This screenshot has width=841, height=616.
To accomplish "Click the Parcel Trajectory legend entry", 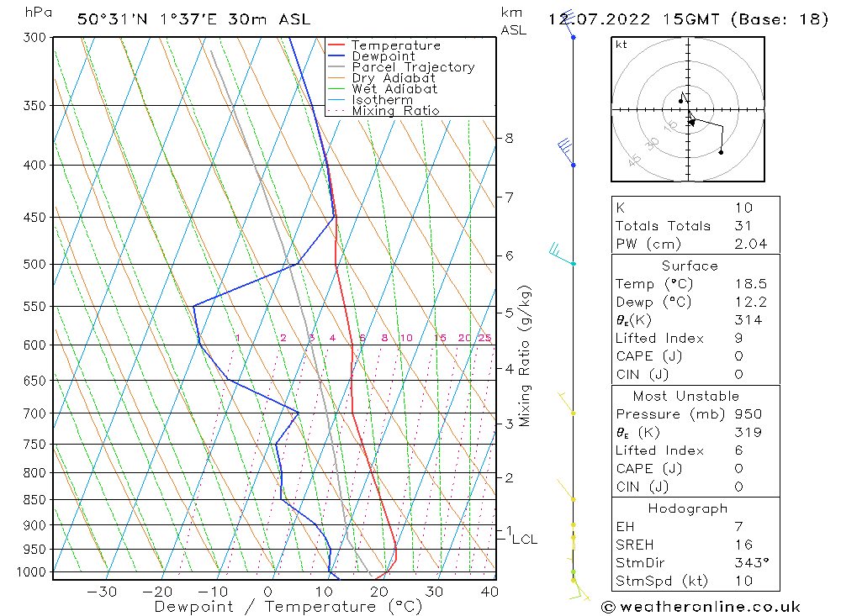I will (x=401, y=67).
